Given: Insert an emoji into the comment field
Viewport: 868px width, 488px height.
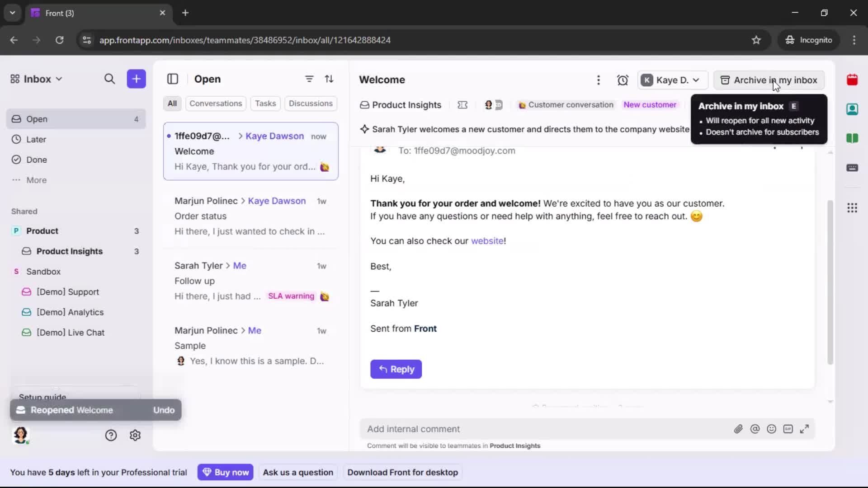Looking at the screenshot, I should 772,429.
